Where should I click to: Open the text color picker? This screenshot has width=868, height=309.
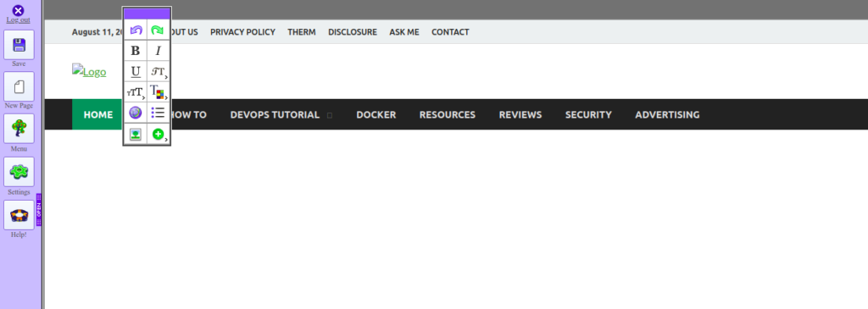click(159, 92)
